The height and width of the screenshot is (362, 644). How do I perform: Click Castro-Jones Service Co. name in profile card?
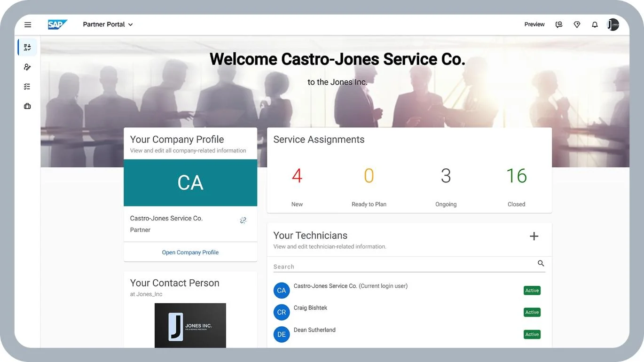166,218
